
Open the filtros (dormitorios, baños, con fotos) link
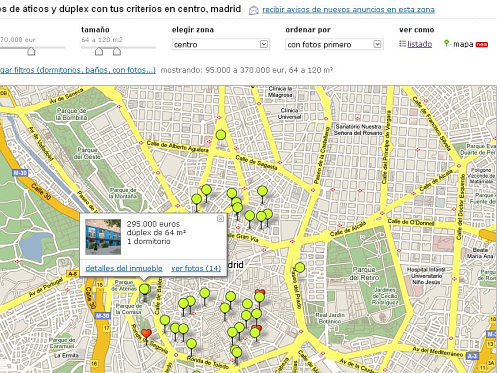click(x=77, y=70)
